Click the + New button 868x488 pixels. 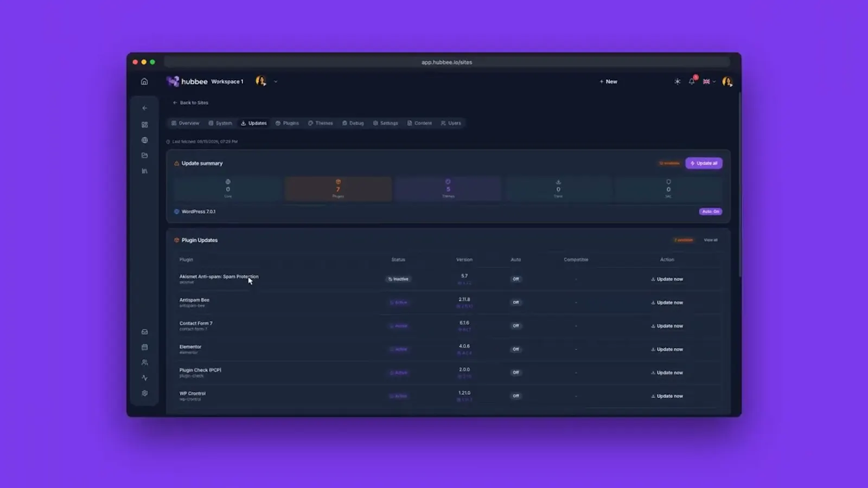608,82
